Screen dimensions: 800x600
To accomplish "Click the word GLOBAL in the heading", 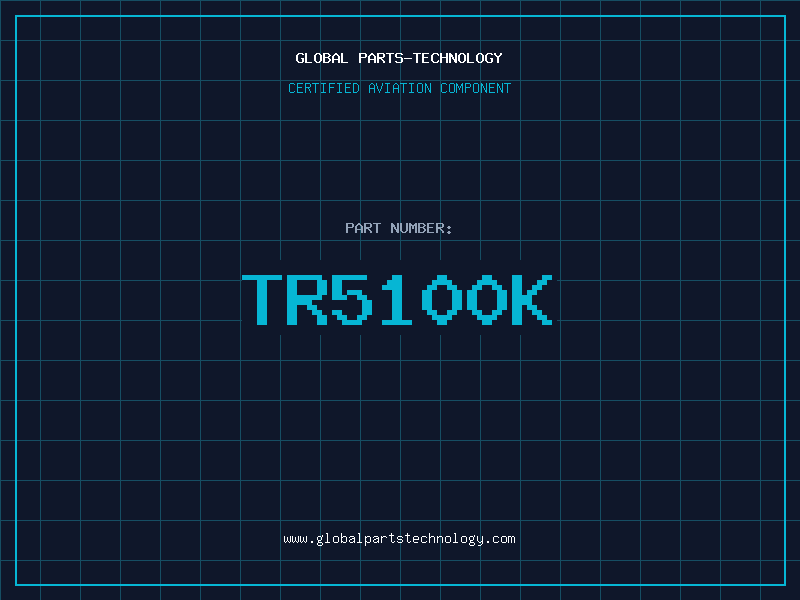I will (x=322, y=58).
